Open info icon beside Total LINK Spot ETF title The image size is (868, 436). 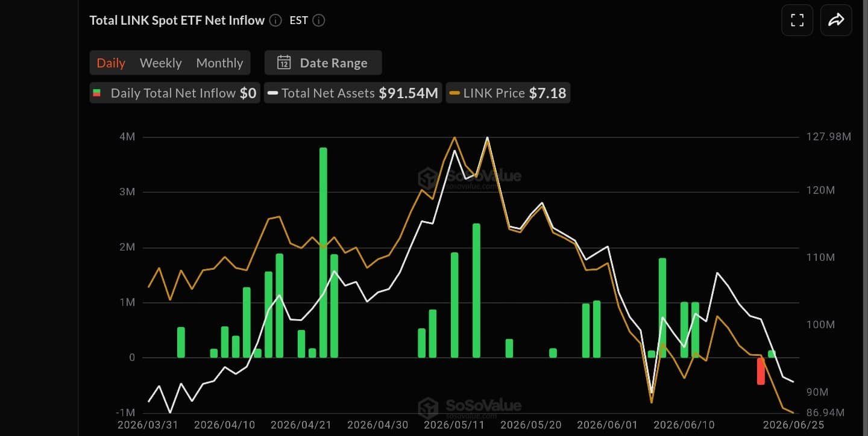point(275,20)
